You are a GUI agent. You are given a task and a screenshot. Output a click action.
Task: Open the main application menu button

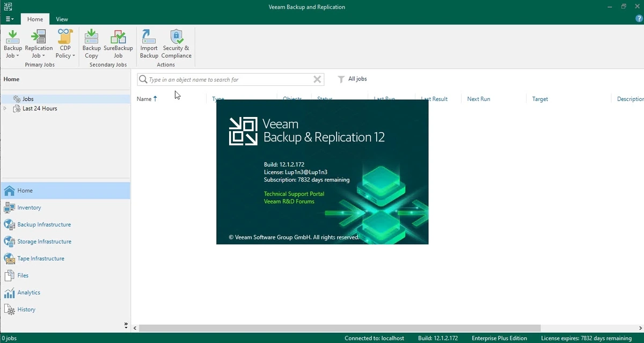pyautogui.click(x=10, y=19)
